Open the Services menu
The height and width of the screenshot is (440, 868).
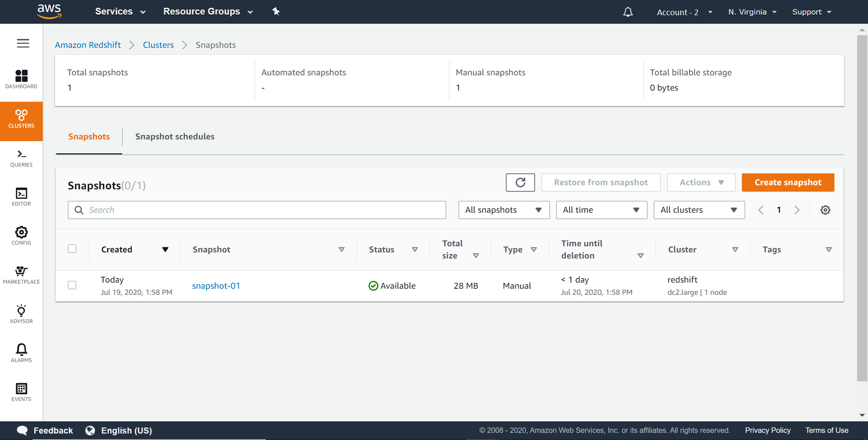pyautogui.click(x=120, y=12)
